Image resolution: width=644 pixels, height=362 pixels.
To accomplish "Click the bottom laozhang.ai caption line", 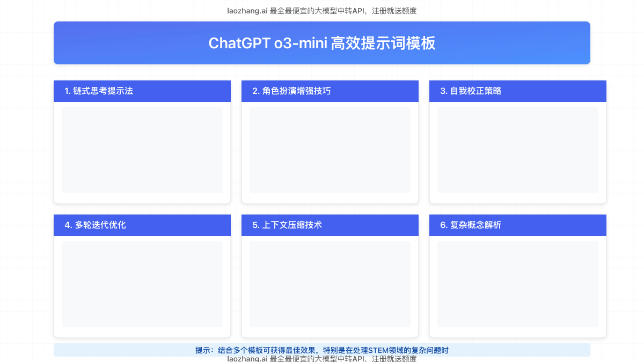I will click(x=322, y=358).
